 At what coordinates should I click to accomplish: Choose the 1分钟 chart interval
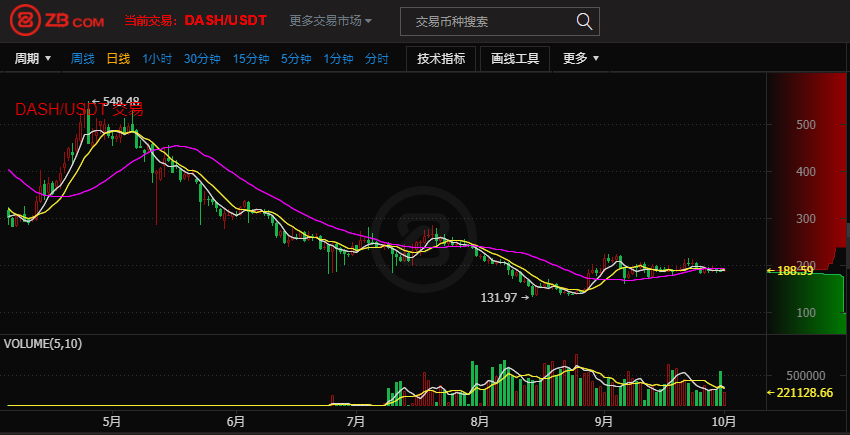pos(338,59)
